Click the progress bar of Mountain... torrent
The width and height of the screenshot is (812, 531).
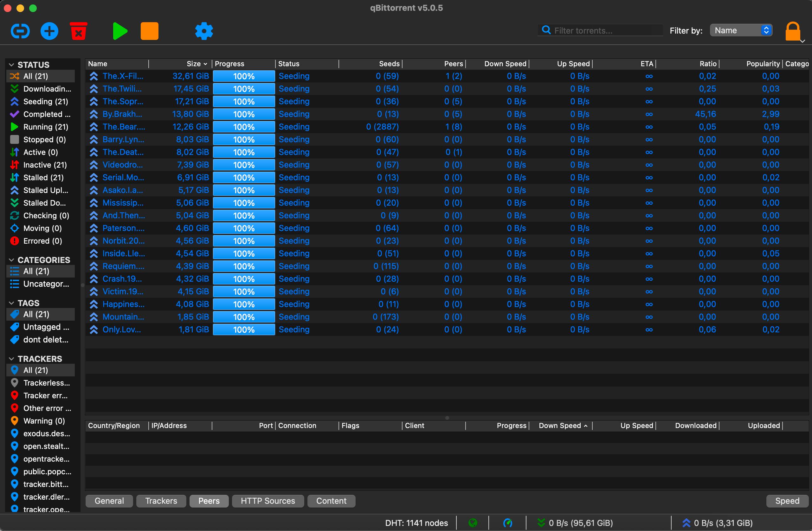coord(244,317)
